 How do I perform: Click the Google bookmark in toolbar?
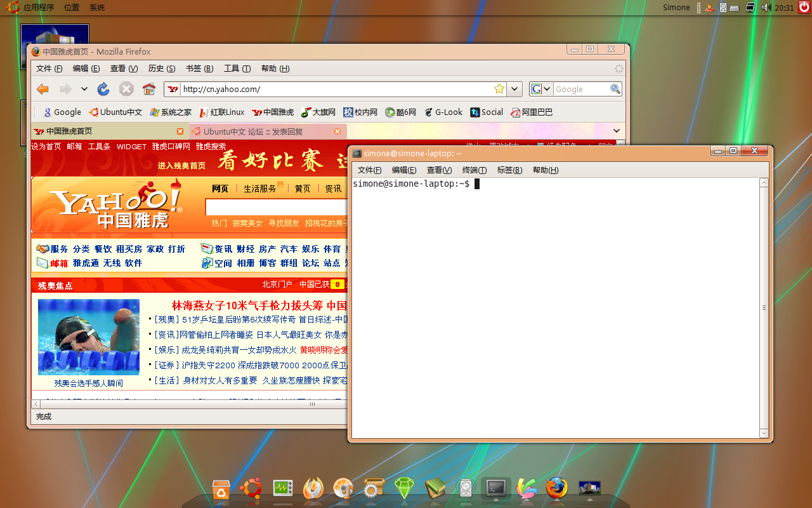click(x=62, y=112)
